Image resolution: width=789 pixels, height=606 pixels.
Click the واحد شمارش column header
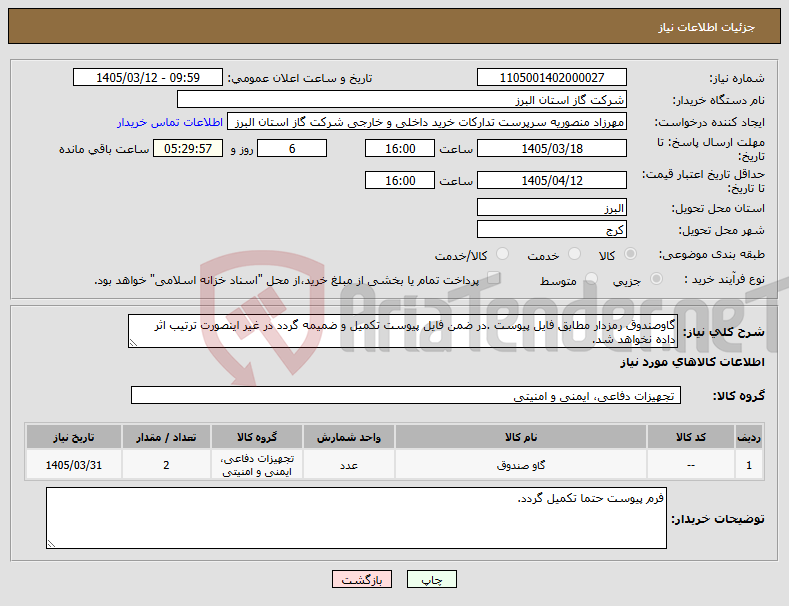[349, 437]
